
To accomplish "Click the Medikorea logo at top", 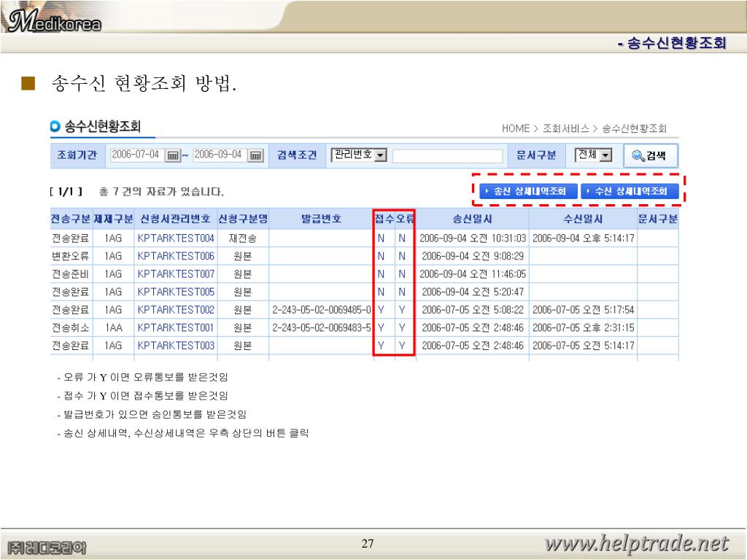I will click(55, 23).
